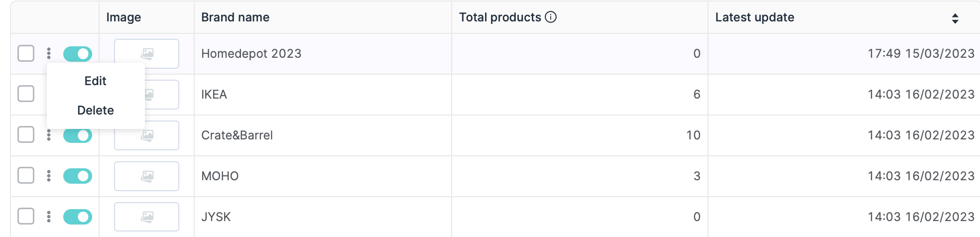The image size is (980, 237).
Task: Select the IKEA row checkbox
Action: 26,94
